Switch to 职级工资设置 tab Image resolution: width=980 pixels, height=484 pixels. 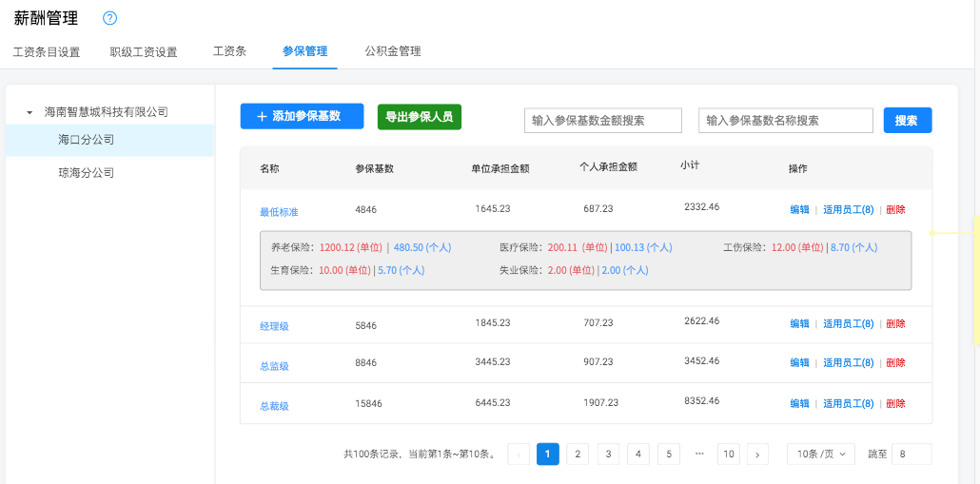coord(144,52)
